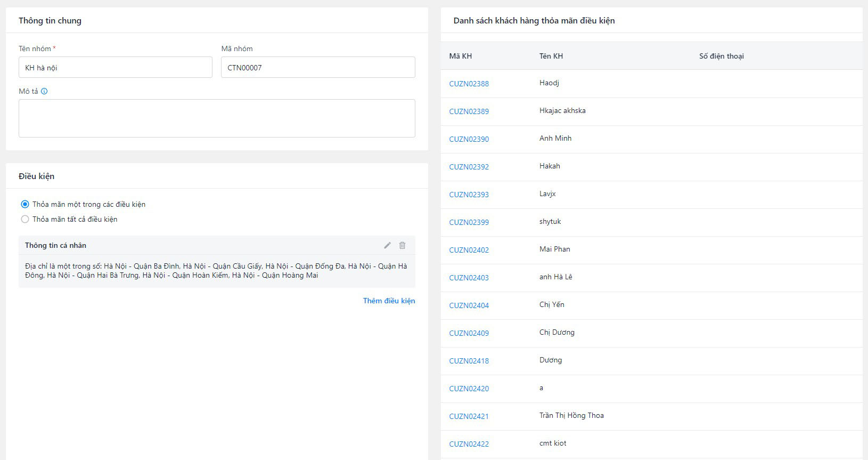Click the Mã nhóm input field

pyautogui.click(x=318, y=68)
